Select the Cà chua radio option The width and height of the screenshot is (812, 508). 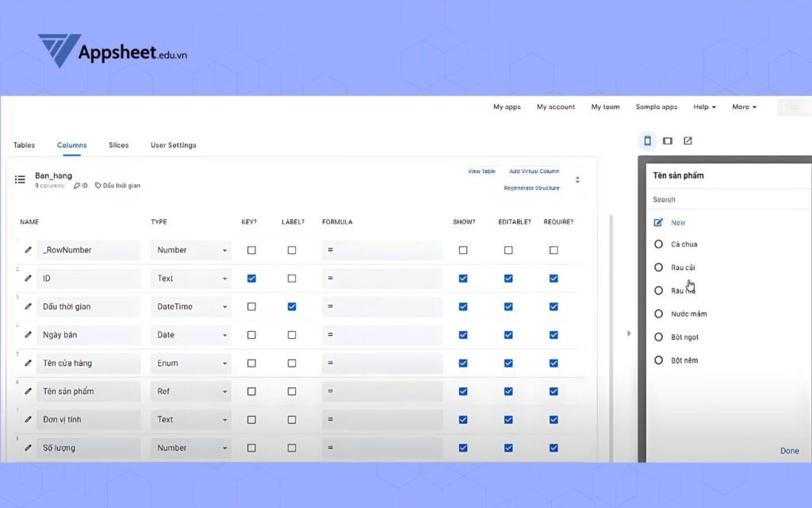pos(658,244)
